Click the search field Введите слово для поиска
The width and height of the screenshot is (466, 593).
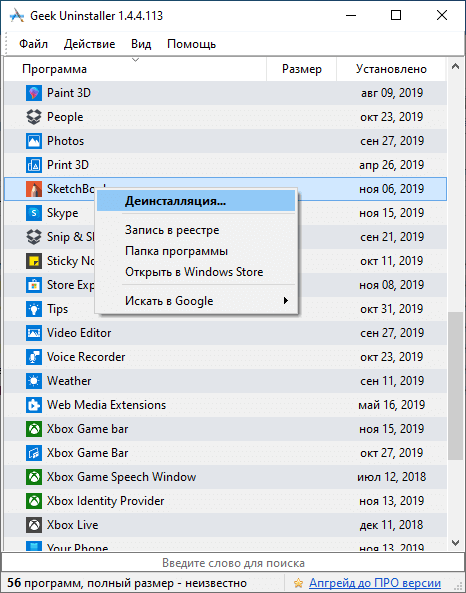tap(233, 563)
